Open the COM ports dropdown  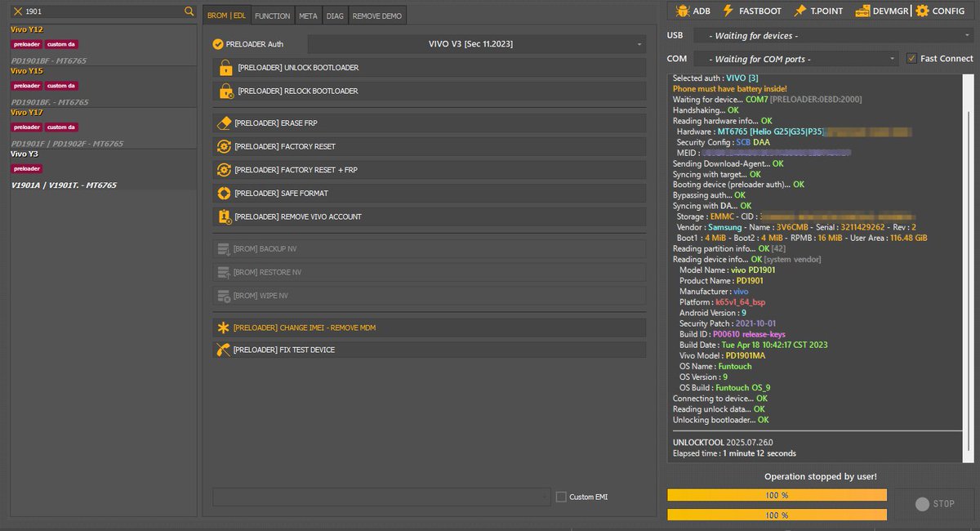(x=795, y=59)
